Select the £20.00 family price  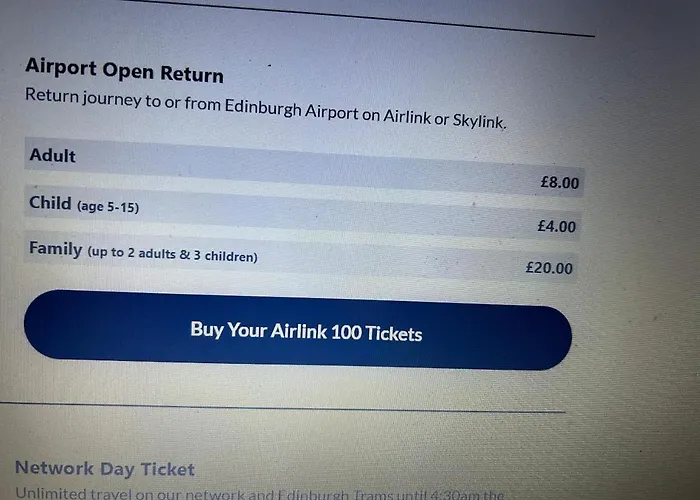(549, 268)
